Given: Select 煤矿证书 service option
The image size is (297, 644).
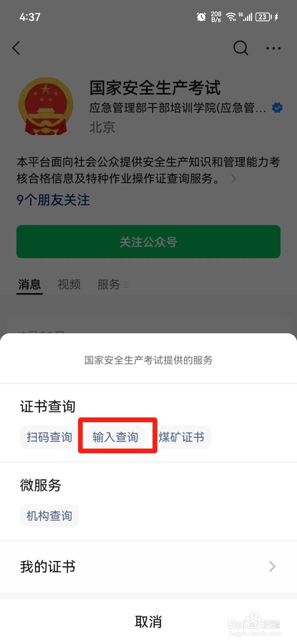Looking at the screenshot, I should (181, 437).
